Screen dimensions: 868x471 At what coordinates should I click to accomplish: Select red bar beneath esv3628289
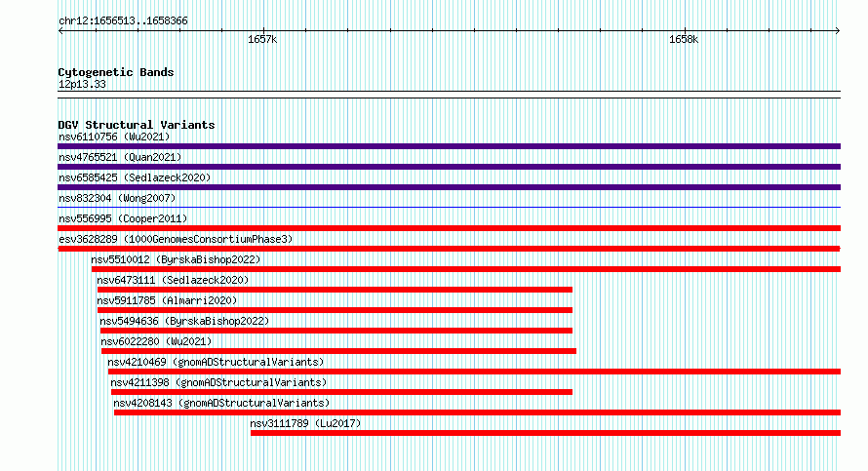(449, 249)
